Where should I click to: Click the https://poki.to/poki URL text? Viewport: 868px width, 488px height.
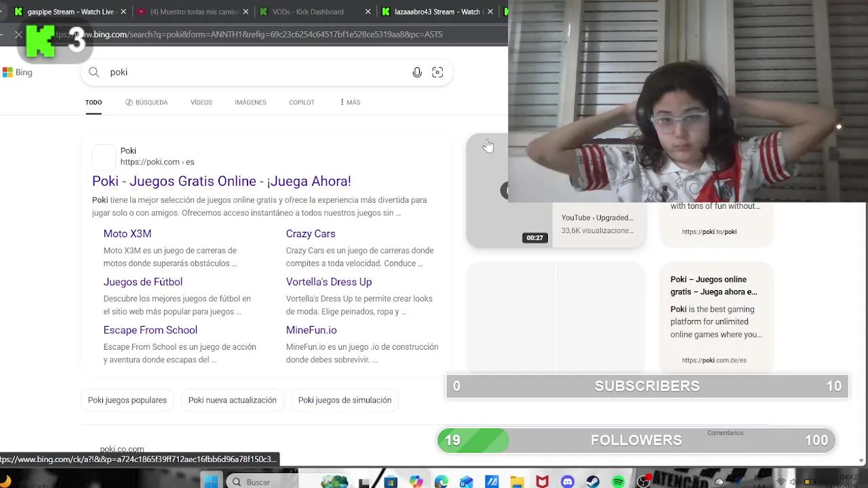(x=709, y=232)
